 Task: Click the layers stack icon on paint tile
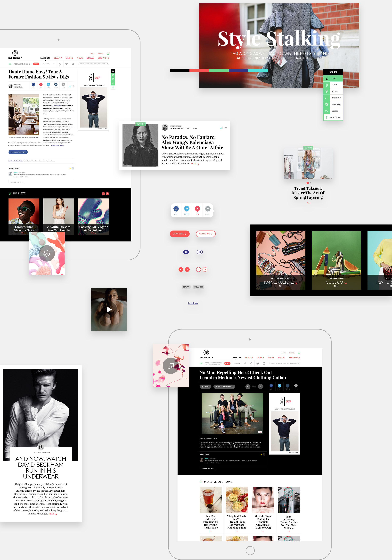tap(47, 253)
